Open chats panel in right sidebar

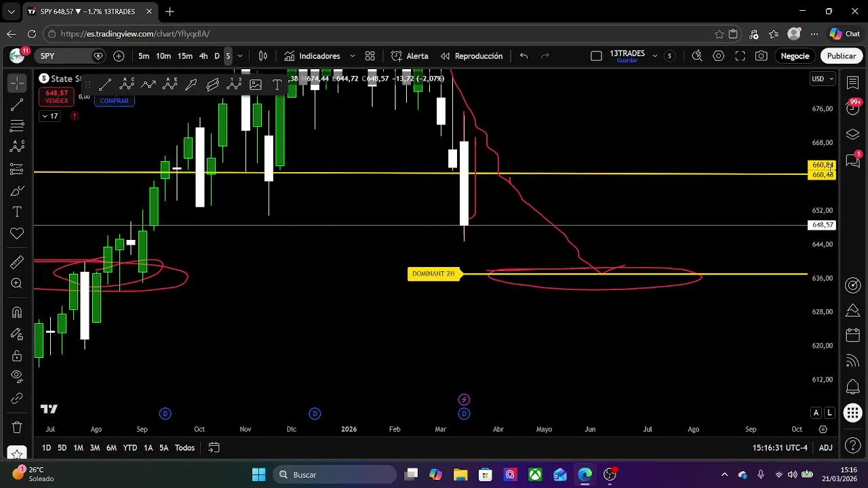point(853,161)
